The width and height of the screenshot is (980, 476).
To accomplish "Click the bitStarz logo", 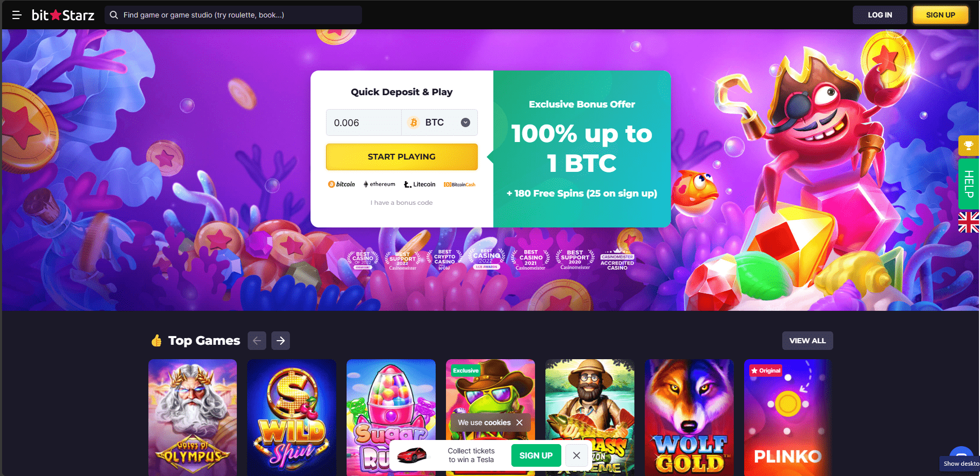I will tap(63, 15).
